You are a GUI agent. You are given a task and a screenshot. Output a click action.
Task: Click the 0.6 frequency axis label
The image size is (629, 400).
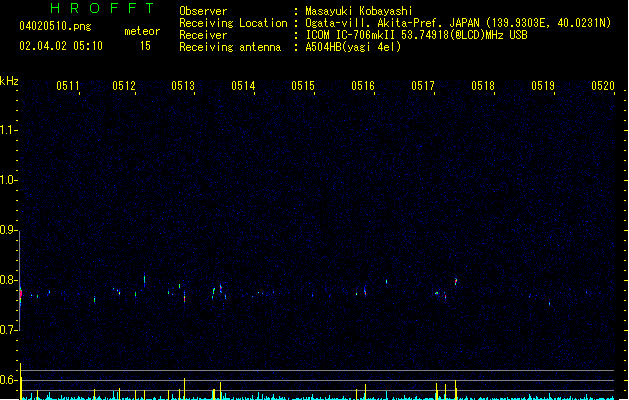pos(8,380)
